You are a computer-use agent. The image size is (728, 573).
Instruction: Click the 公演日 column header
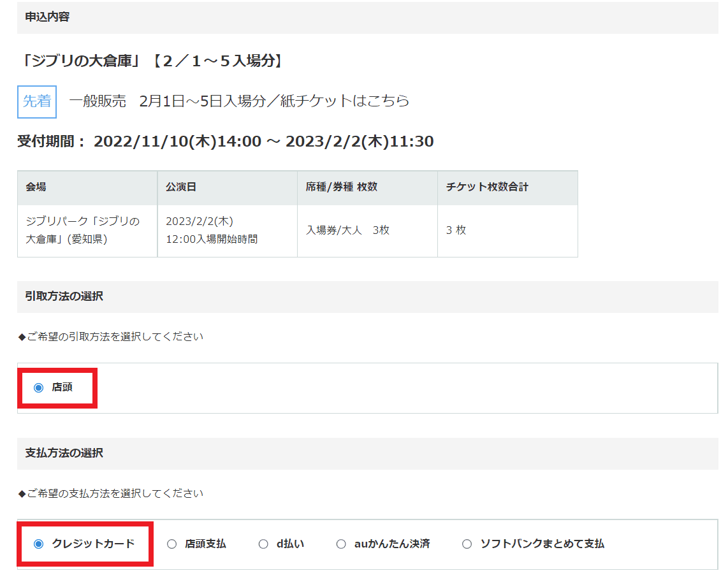(x=181, y=187)
